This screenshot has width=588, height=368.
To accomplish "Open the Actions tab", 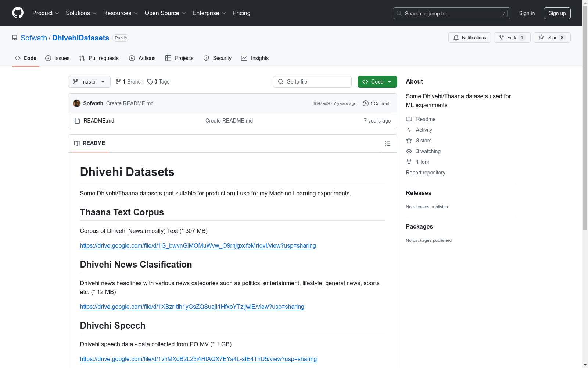I will coord(142,58).
